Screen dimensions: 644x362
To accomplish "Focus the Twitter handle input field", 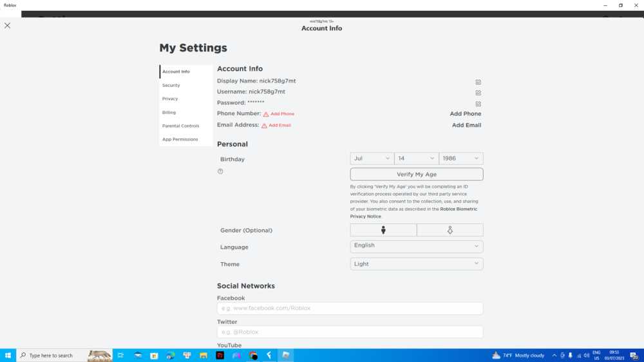I will click(x=350, y=332).
